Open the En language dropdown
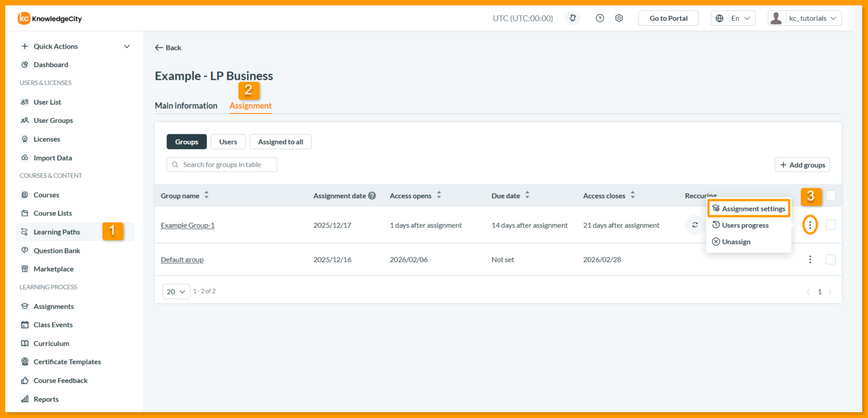Image resolution: width=868 pixels, height=418 pixels. (733, 18)
